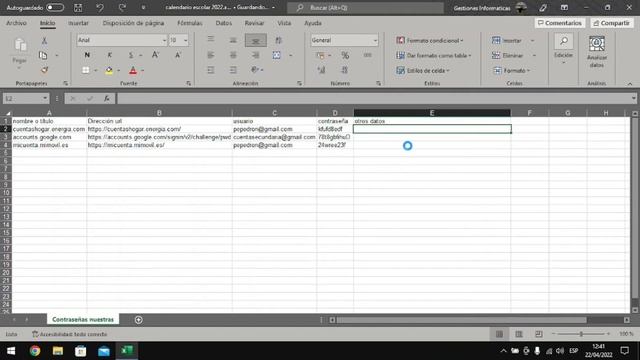Open the Edición search group
The width and height of the screenshot is (640, 360).
[x=563, y=49]
